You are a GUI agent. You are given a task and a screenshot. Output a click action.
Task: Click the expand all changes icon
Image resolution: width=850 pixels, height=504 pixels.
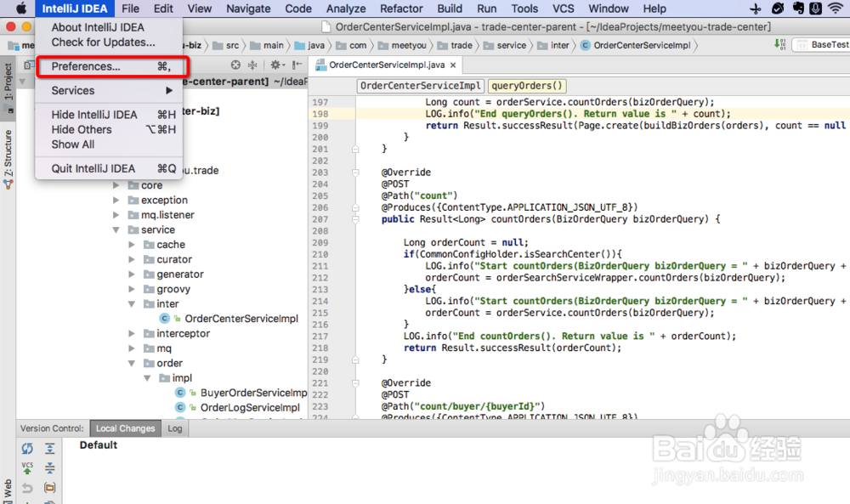pyautogui.click(x=50, y=449)
